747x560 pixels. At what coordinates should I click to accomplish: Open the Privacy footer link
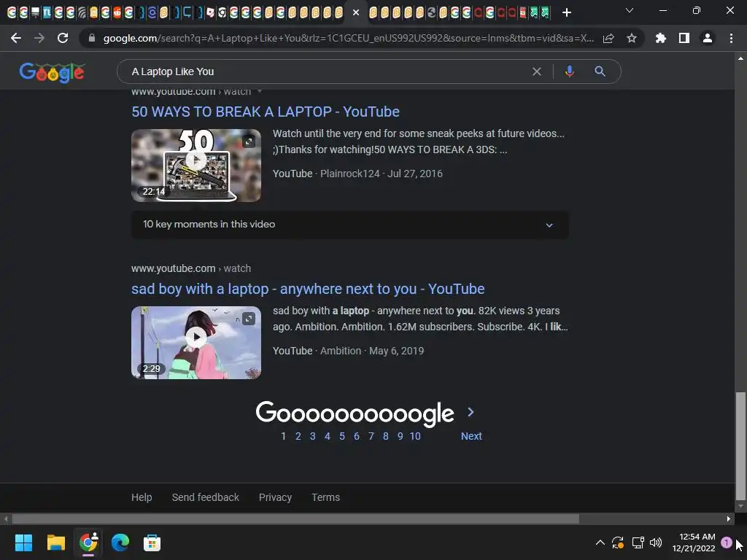(275, 497)
